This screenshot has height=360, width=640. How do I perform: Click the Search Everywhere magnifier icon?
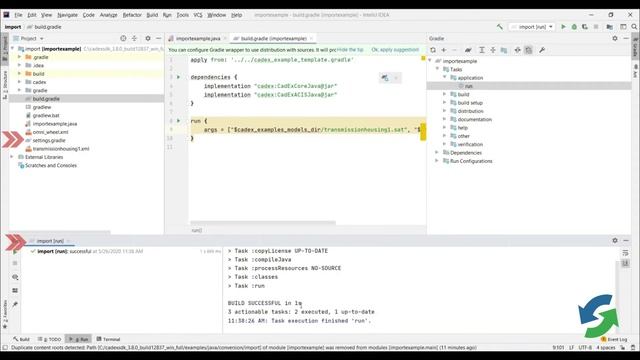coord(634,27)
